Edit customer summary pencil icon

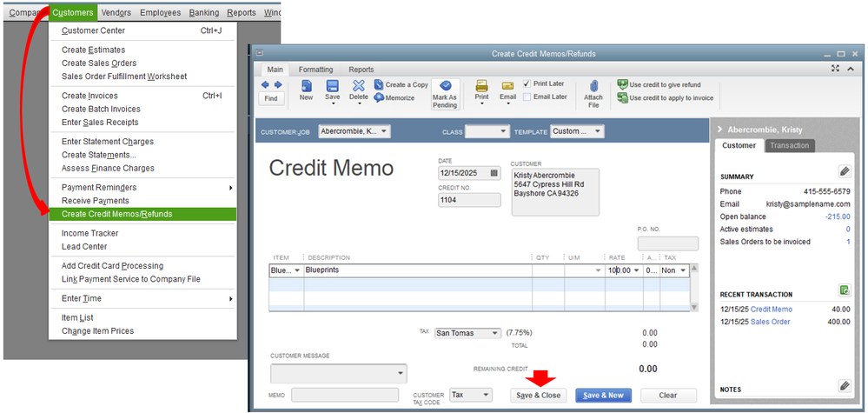tap(845, 171)
